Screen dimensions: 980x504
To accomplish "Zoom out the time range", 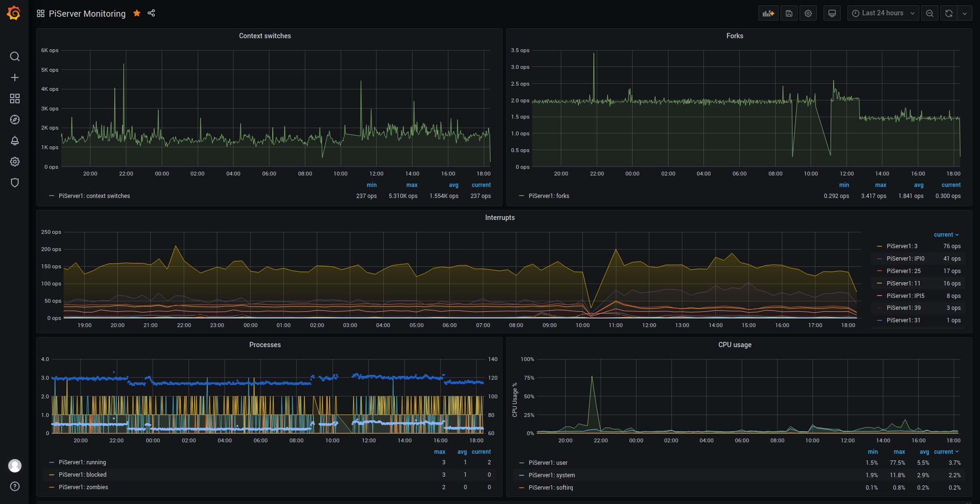I will [929, 13].
